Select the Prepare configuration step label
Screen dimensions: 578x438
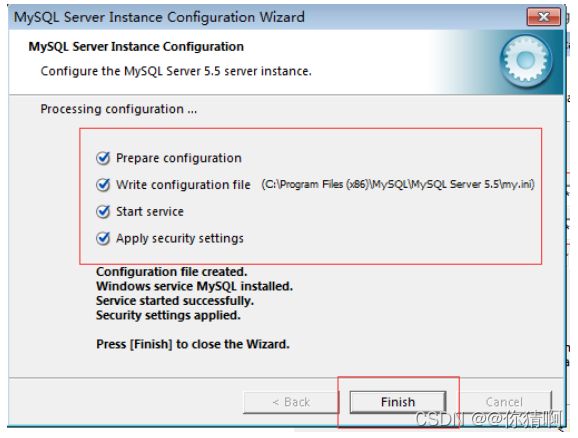179,158
